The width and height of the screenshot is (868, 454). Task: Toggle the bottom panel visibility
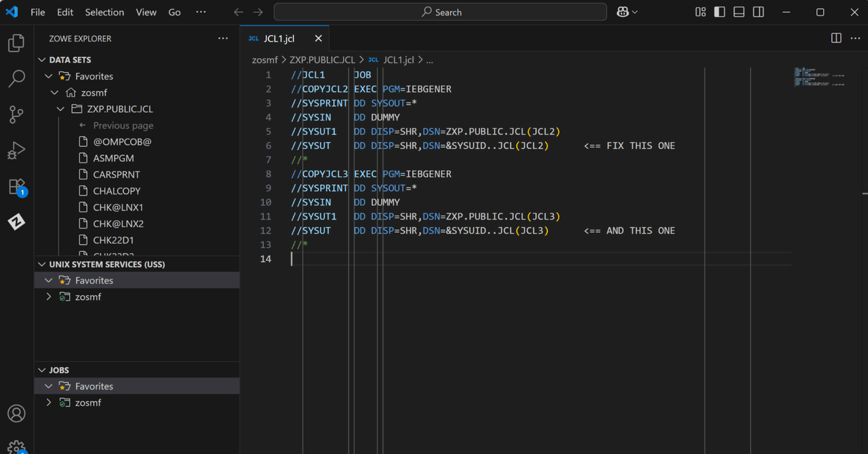[739, 12]
